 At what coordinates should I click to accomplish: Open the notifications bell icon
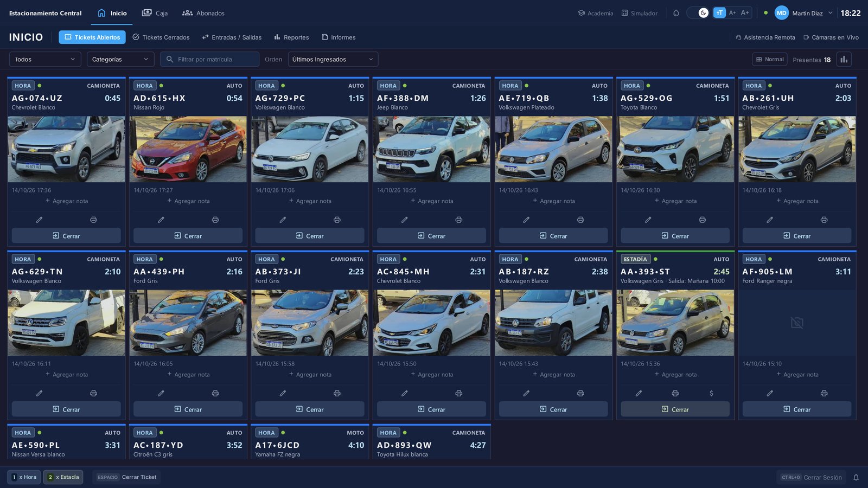(856, 477)
